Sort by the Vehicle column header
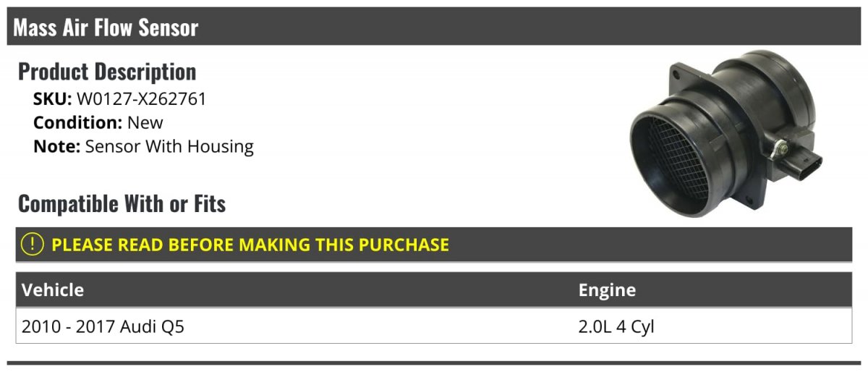Screen dimensions: 868x372 53,290
